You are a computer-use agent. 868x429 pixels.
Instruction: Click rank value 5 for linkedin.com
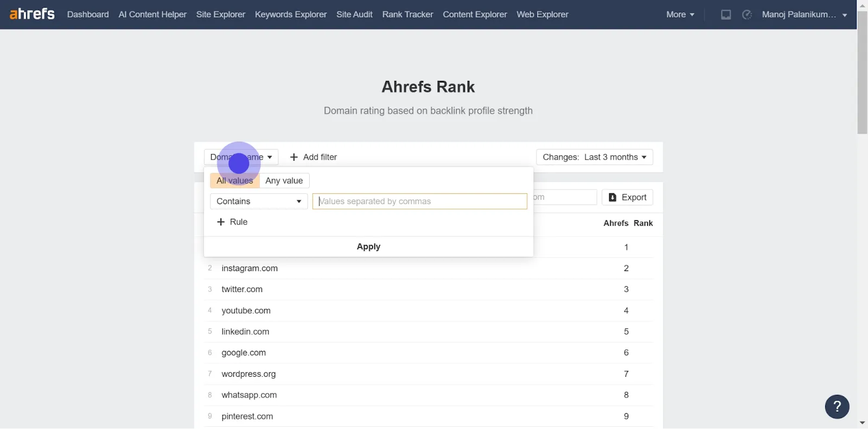(x=626, y=332)
